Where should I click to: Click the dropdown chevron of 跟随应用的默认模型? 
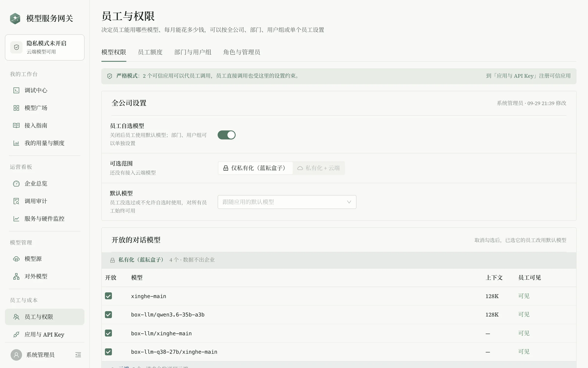(349, 202)
